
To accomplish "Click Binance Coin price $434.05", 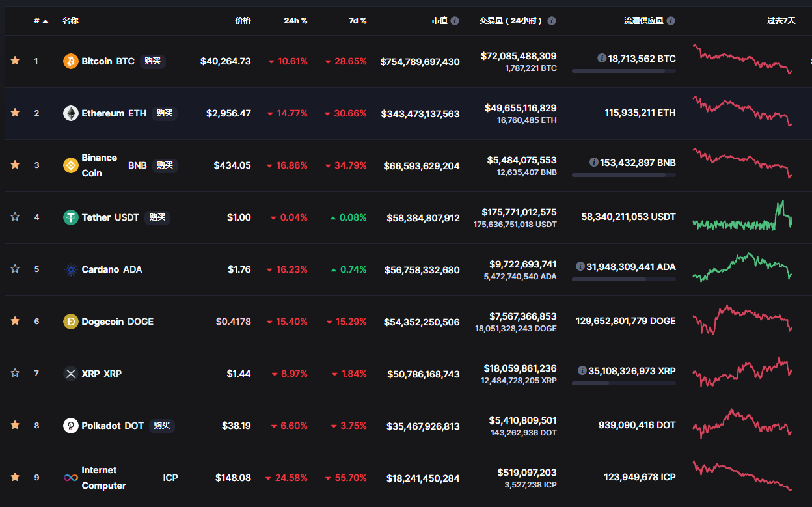I will click(x=232, y=165).
